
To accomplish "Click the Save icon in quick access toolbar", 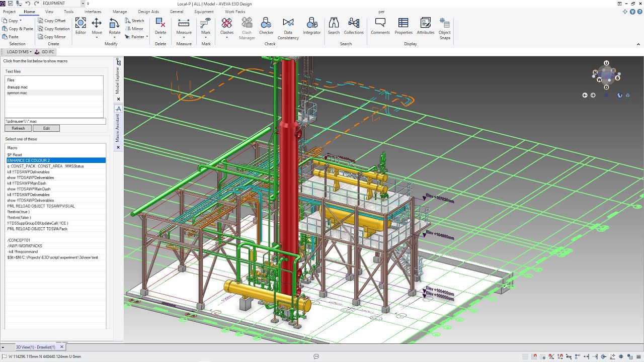I will click(x=10, y=4).
